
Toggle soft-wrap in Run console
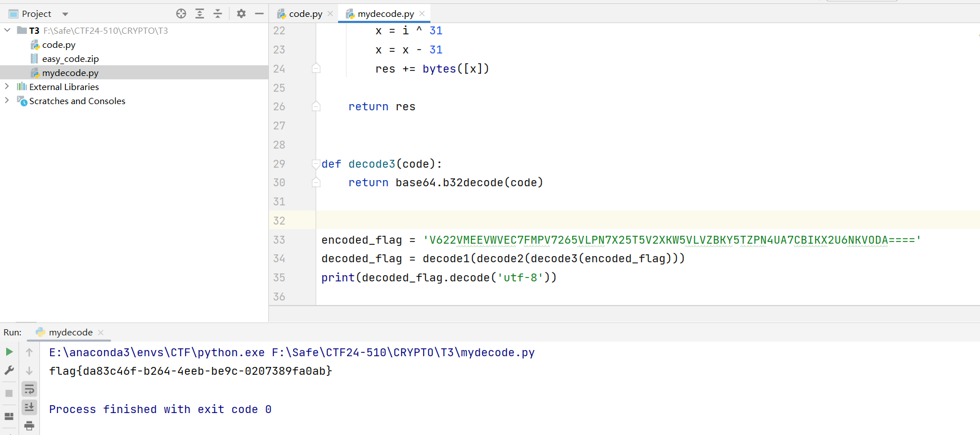[x=29, y=389]
